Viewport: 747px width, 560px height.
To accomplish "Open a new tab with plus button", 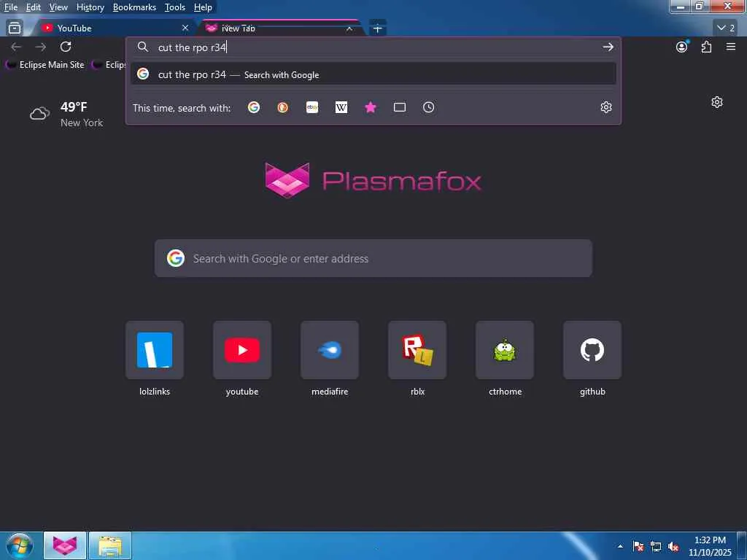I will click(x=378, y=28).
